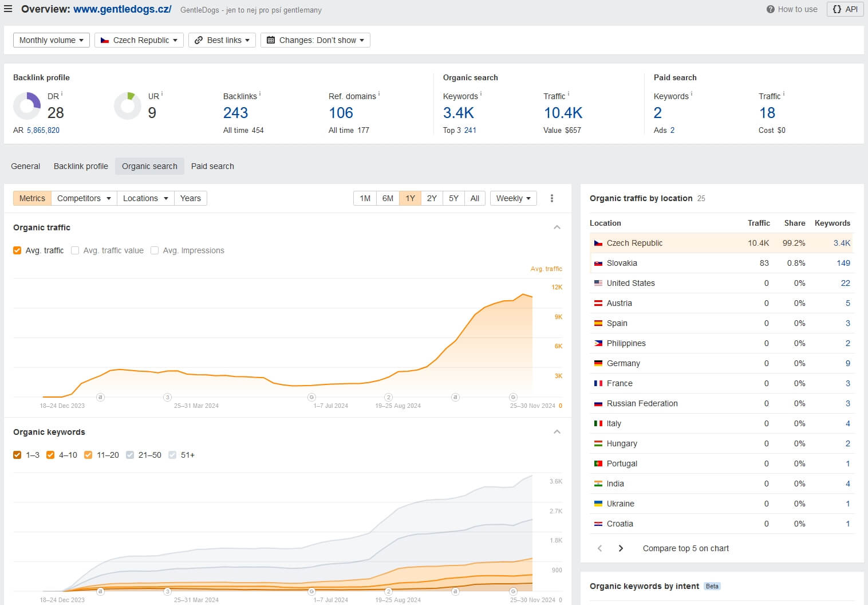This screenshot has height=605, width=868.
Task: Click Compare top 5 on chart
Action: coord(686,548)
